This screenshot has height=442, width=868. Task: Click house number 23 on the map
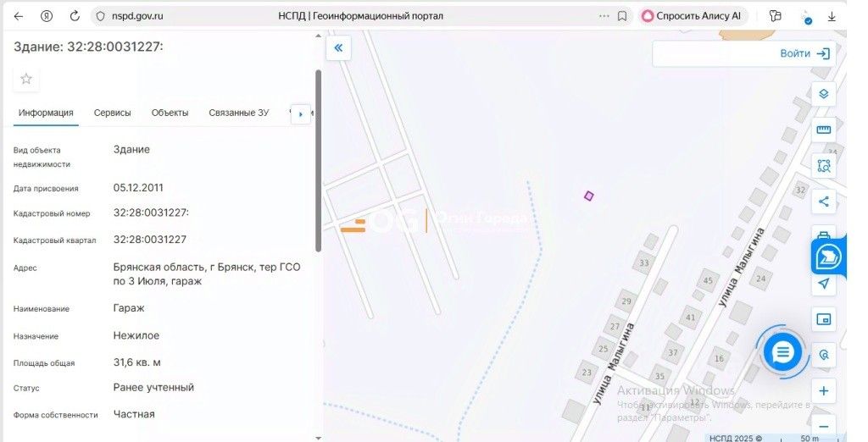pyautogui.click(x=587, y=373)
